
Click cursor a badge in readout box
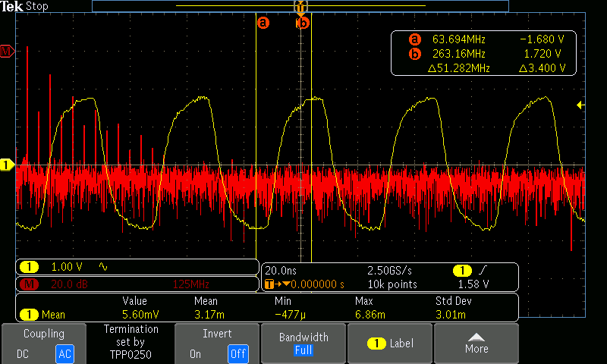click(414, 39)
